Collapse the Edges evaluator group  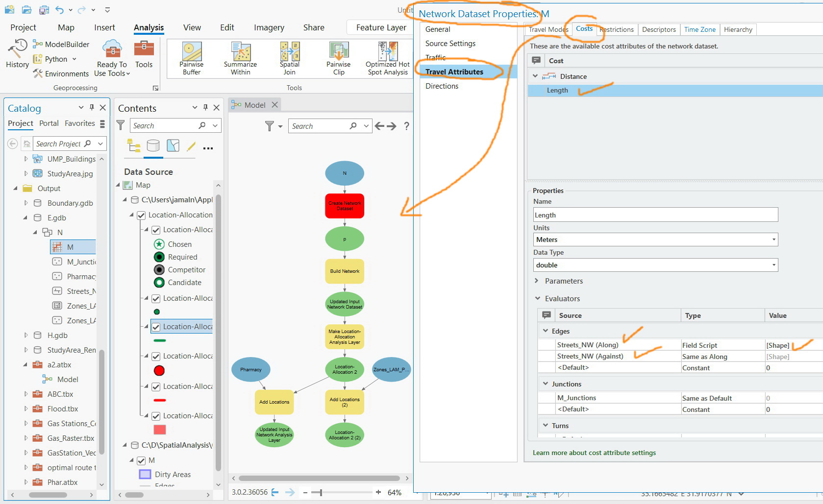pyautogui.click(x=545, y=331)
